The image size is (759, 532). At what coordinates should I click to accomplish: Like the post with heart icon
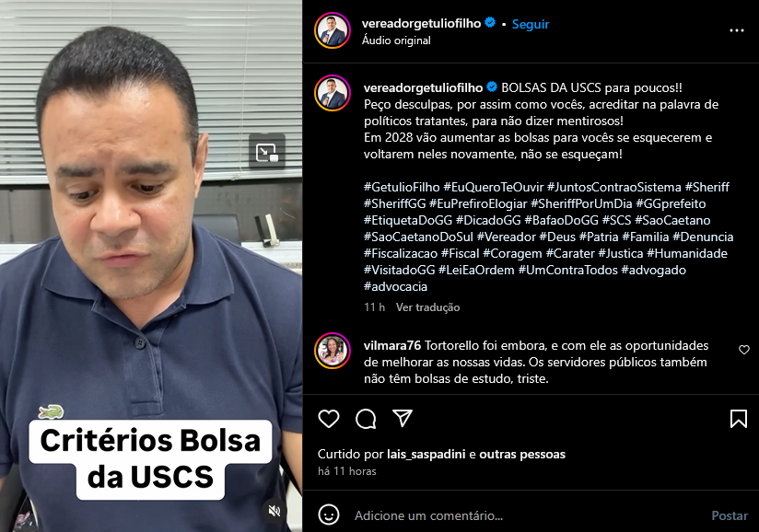point(329,419)
